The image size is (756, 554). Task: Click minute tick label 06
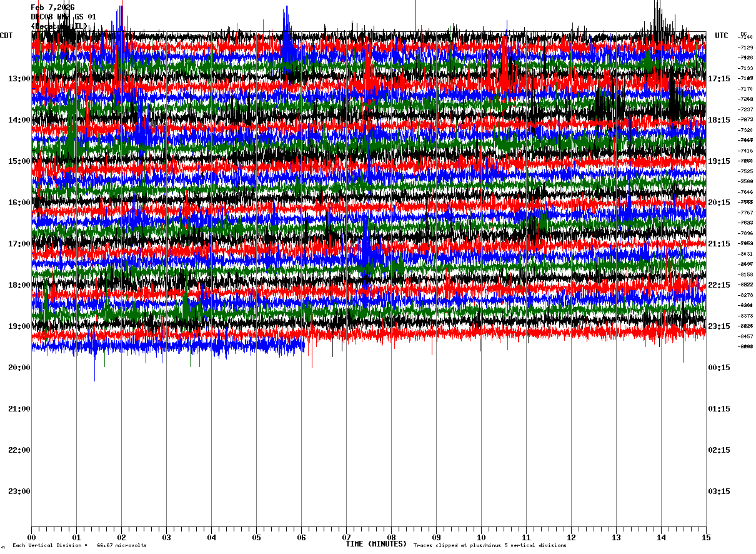pos(301,537)
